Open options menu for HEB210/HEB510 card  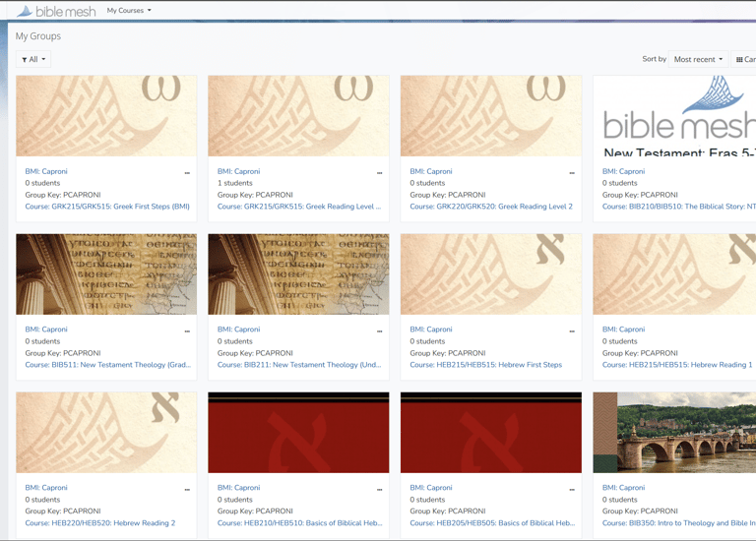379,489
